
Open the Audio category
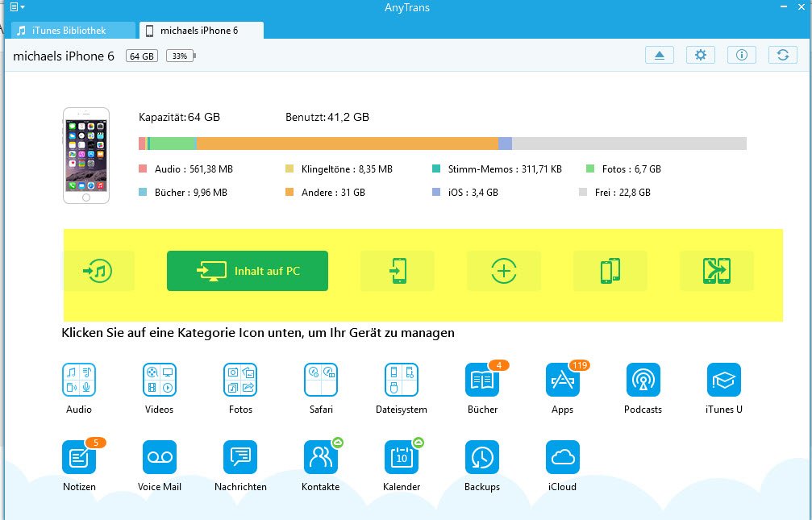(79, 380)
